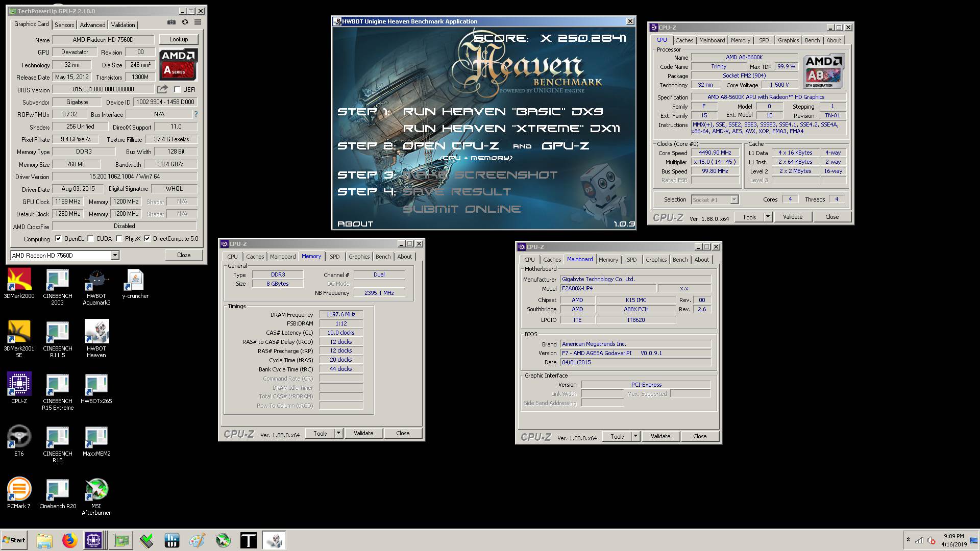Open the HWBOT Heaven desktop shortcut
The image size is (980, 551).
click(x=96, y=339)
